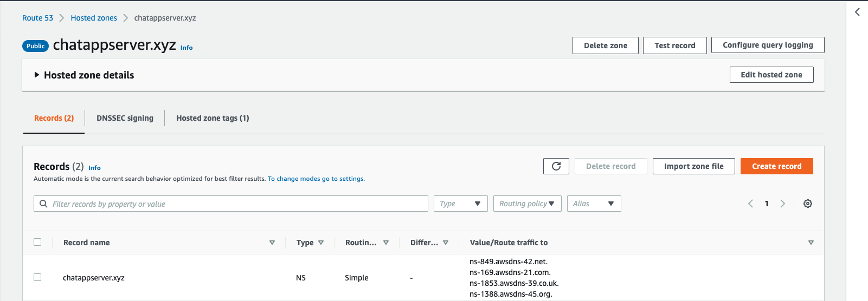Open the Alias filter dropdown
This screenshot has width=868, height=301.
point(594,204)
